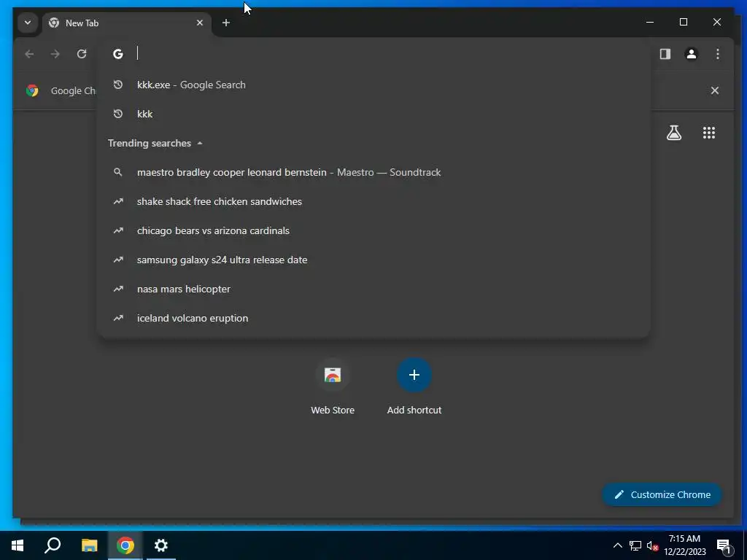
Task: Open the clock showing 7:15 AM
Action: coord(684,545)
